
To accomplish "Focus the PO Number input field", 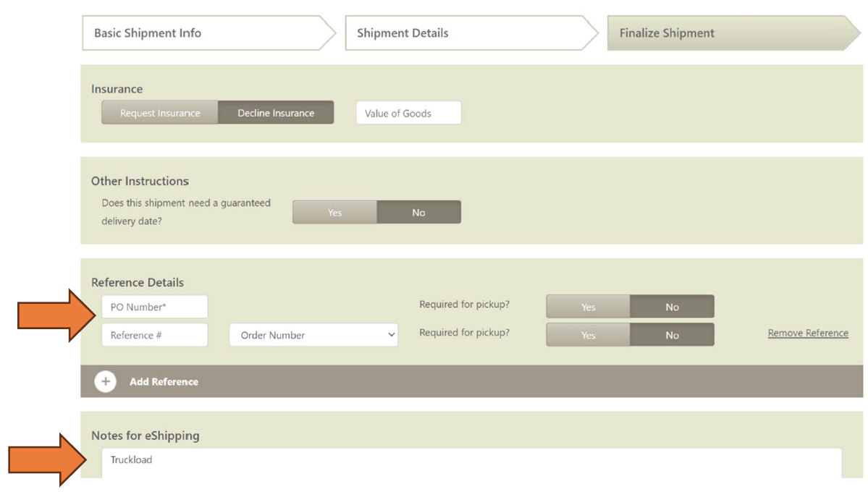I will 154,307.
